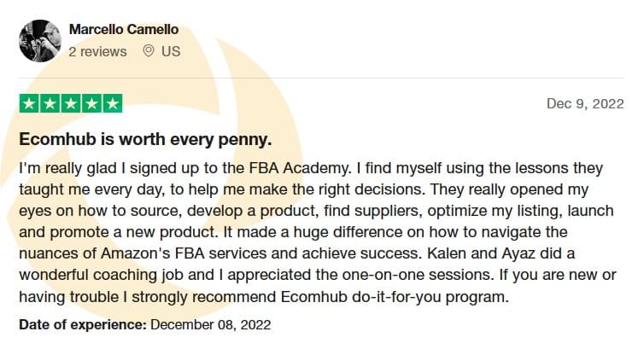Click the third green rating star
This screenshot has width=644, height=349.
(71, 103)
